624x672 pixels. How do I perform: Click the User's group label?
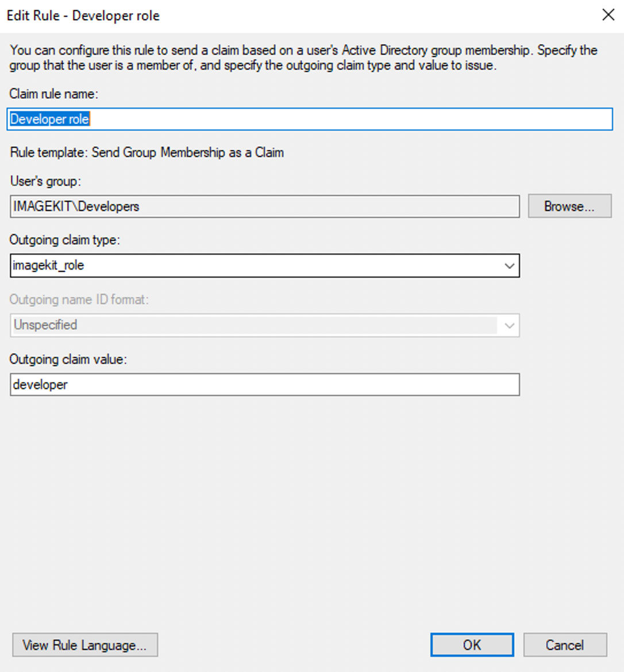(x=45, y=181)
